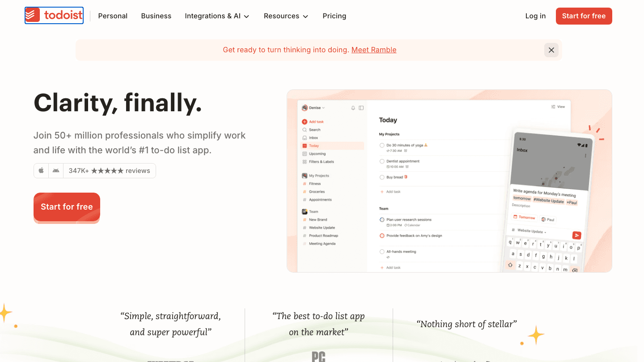The image size is (644, 362).
Task: Click Start for free in header
Action: (x=584, y=16)
